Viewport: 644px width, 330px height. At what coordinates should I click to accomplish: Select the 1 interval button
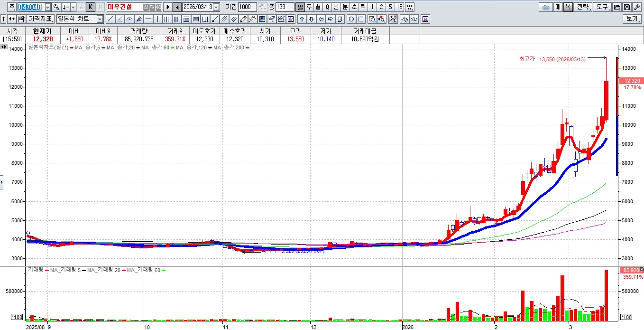tap(372, 7)
